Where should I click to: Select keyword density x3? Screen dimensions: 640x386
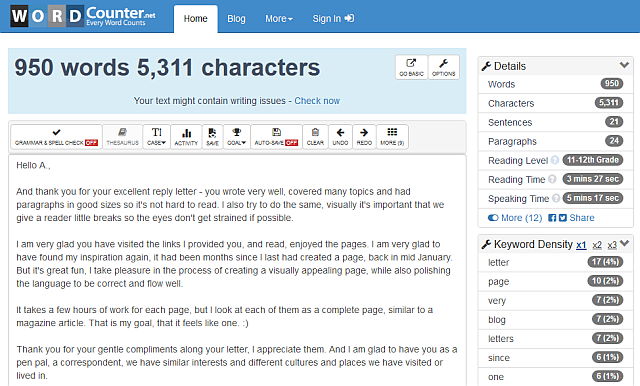point(612,245)
